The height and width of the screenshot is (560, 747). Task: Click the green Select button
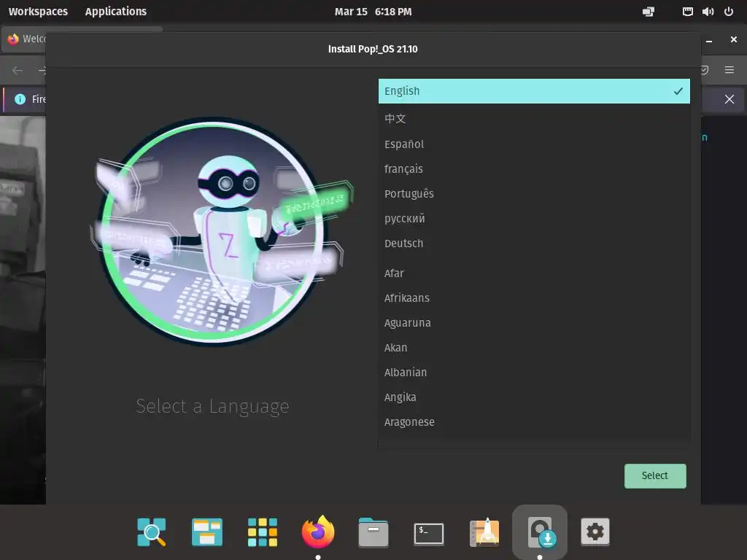(x=655, y=475)
